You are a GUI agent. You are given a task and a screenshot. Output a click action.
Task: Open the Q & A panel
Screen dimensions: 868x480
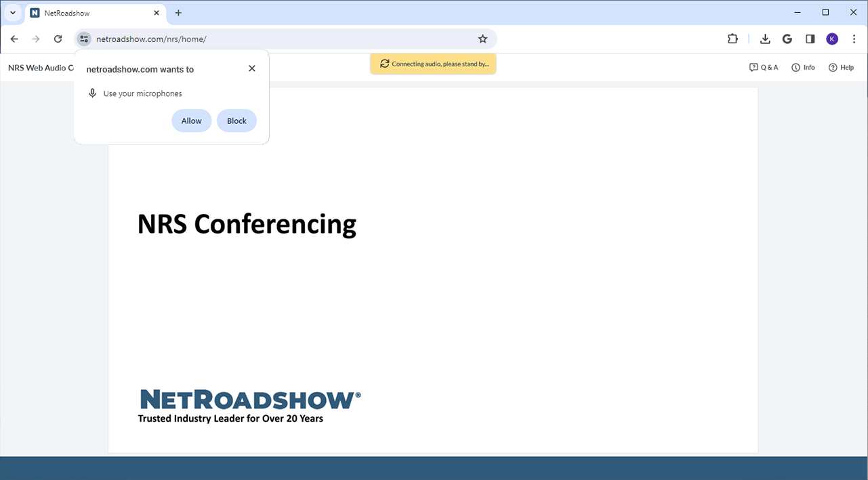pos(764,67)
